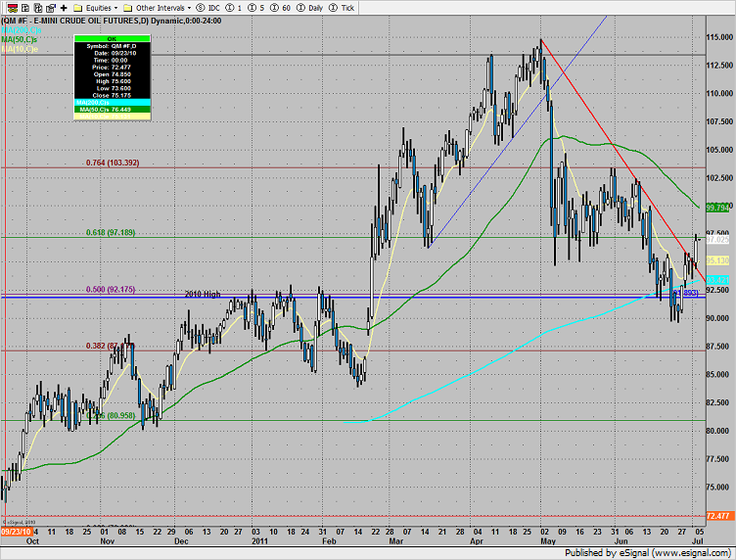Click the 93.421 MA200 price tag
This screenshot has height=560, width=736.
tap(717, 280)
